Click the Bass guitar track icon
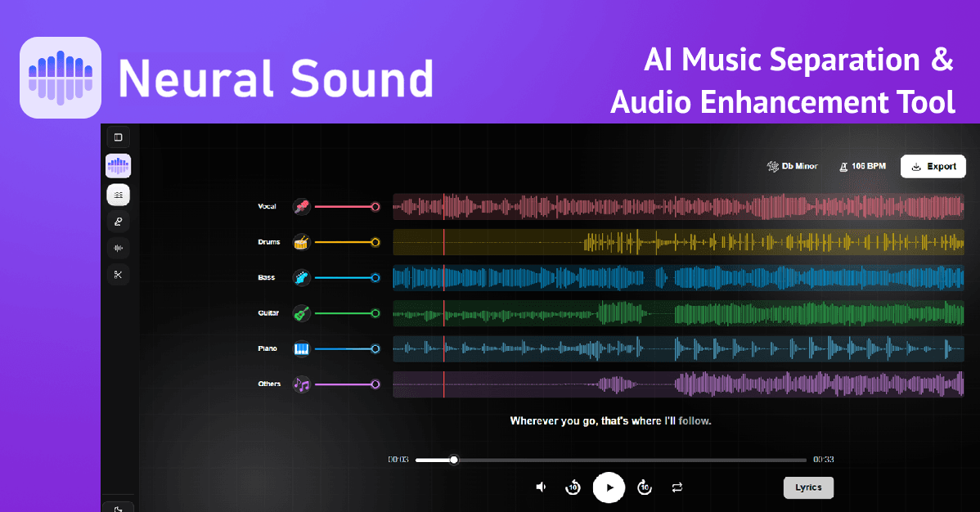Viewport: 980px width, 512px height. [301, 277]
